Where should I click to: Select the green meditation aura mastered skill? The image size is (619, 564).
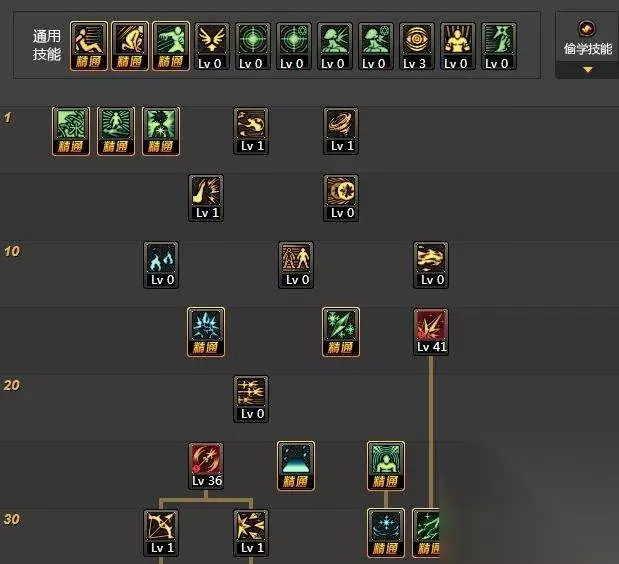386,466
